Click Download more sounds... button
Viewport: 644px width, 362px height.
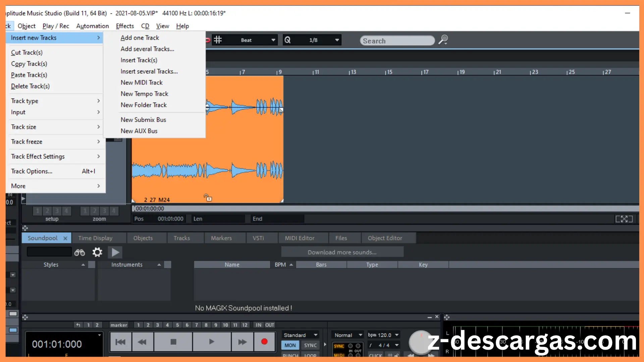[x=342, y=252]
